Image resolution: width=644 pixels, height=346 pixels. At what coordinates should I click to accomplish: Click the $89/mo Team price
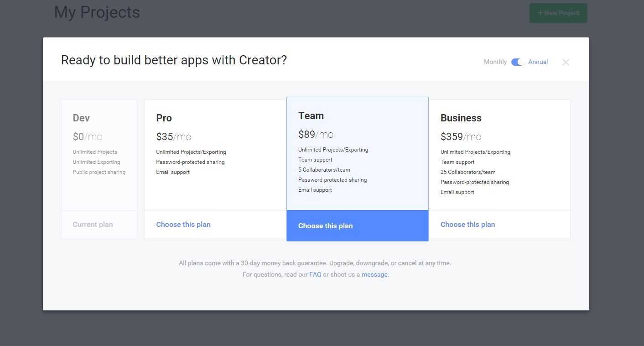[x=316, y=135]
